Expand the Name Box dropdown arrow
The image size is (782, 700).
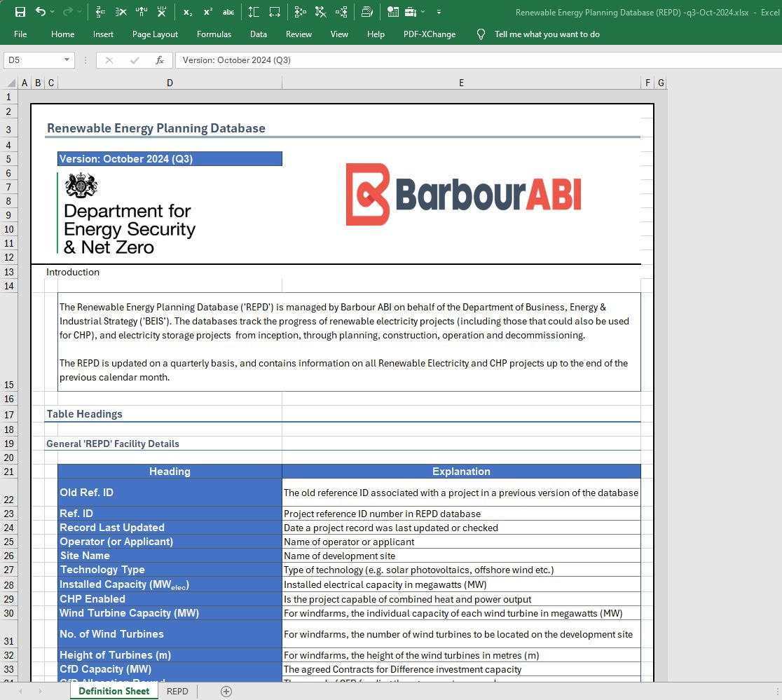click(x=67, y=60)
